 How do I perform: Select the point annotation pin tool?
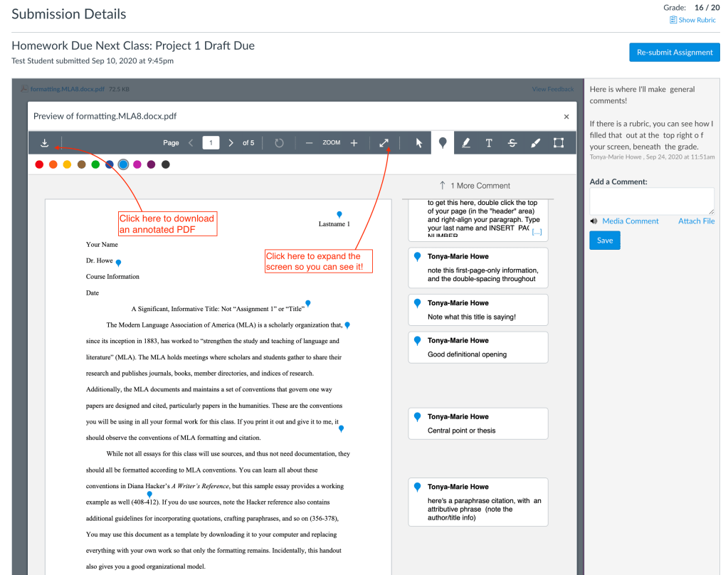[x=443, y=143]
